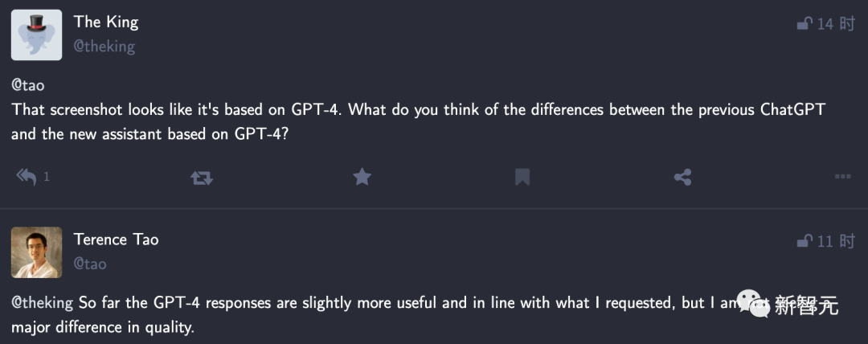Open Terence Tao's profile photo
This screenshot has width=868, height=344.
click(x=36, y=252)
